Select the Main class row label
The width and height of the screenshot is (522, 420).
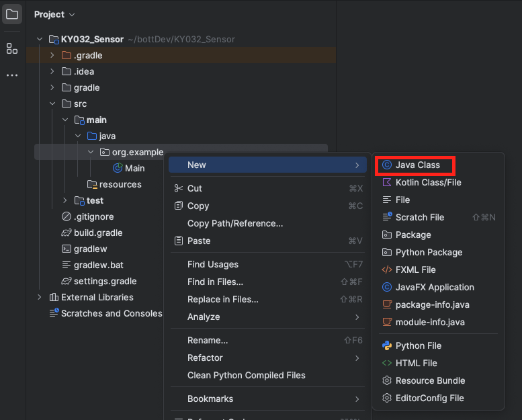(135, 168)
